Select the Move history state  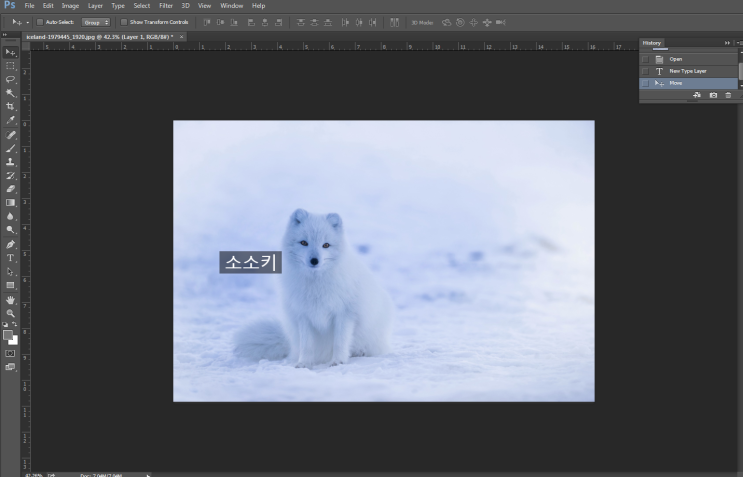676,83
